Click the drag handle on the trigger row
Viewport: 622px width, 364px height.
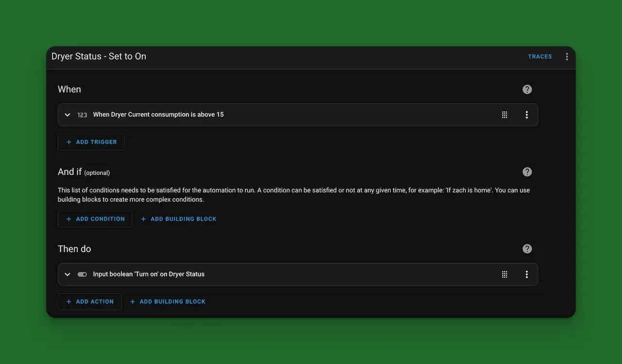coord(504,115)
